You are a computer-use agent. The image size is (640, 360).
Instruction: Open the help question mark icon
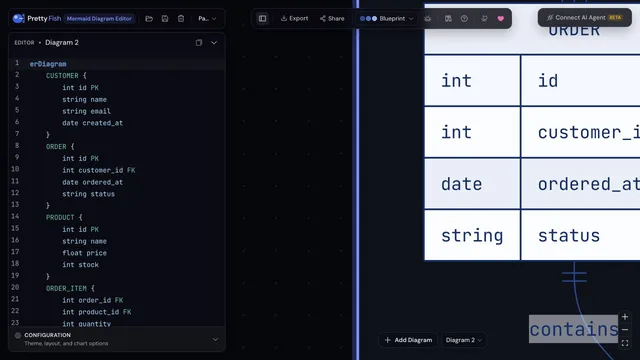pyautogui.click(x=464, y=18)
